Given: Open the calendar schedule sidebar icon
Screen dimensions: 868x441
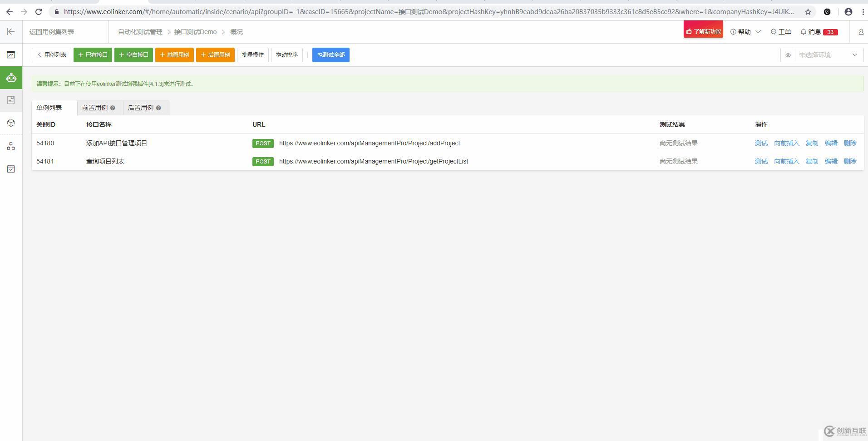Looking at the screenshot, I should pyautogui.click(x=11, y=169).
